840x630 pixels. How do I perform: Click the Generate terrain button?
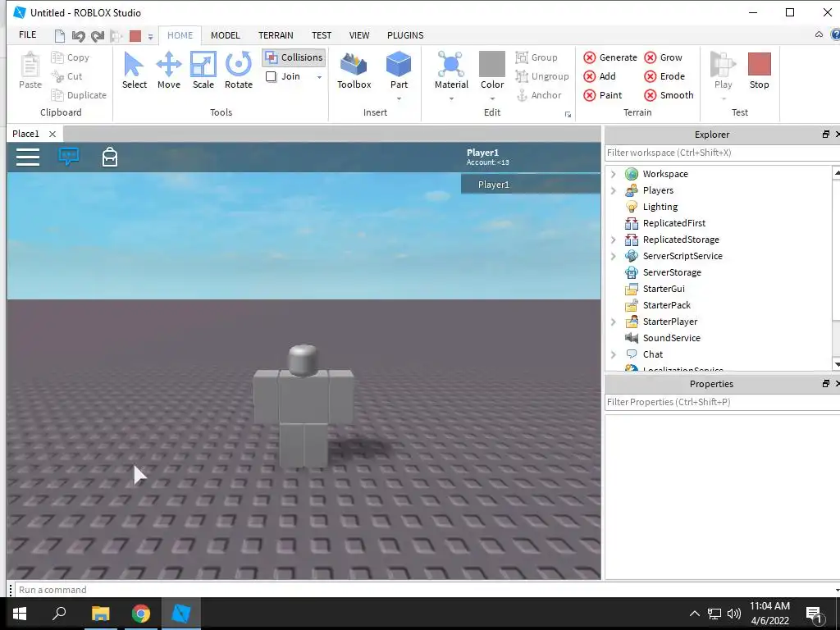coord(610,57)
